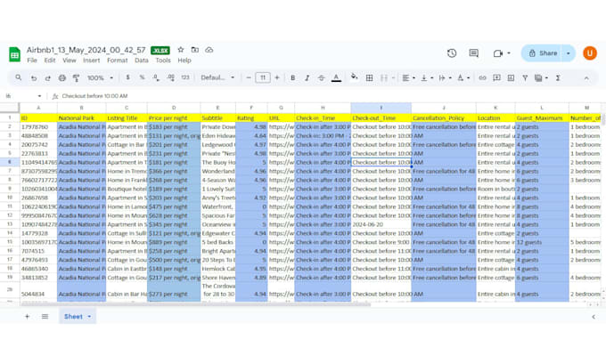Increase font size with plus button
The height and width of the screenshot is (364, 606).
coord(277,77)
